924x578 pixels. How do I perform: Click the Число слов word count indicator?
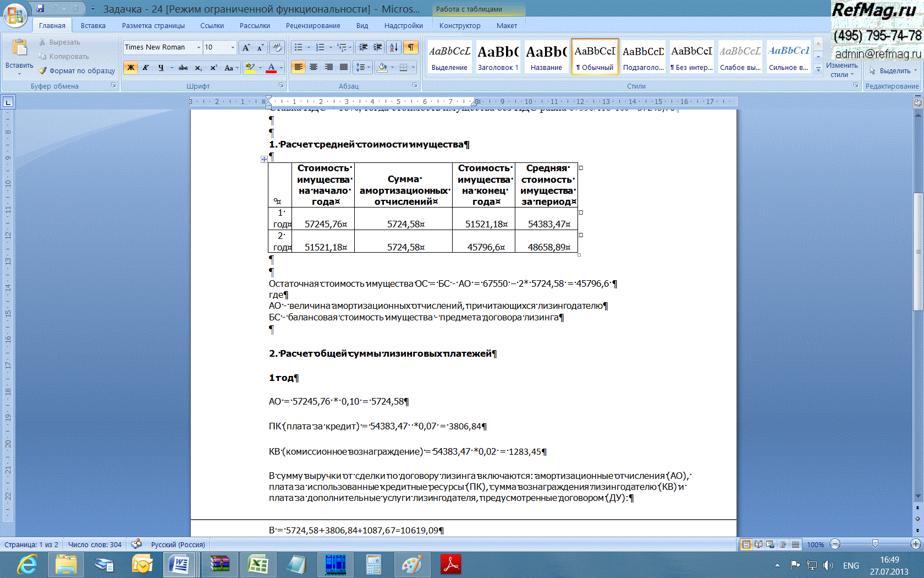(95, 544)
